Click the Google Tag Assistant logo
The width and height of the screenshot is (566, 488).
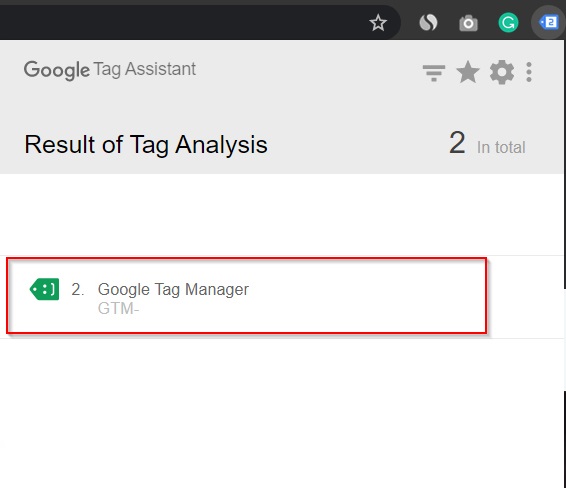pyautogui.click(x=110, y=70)
